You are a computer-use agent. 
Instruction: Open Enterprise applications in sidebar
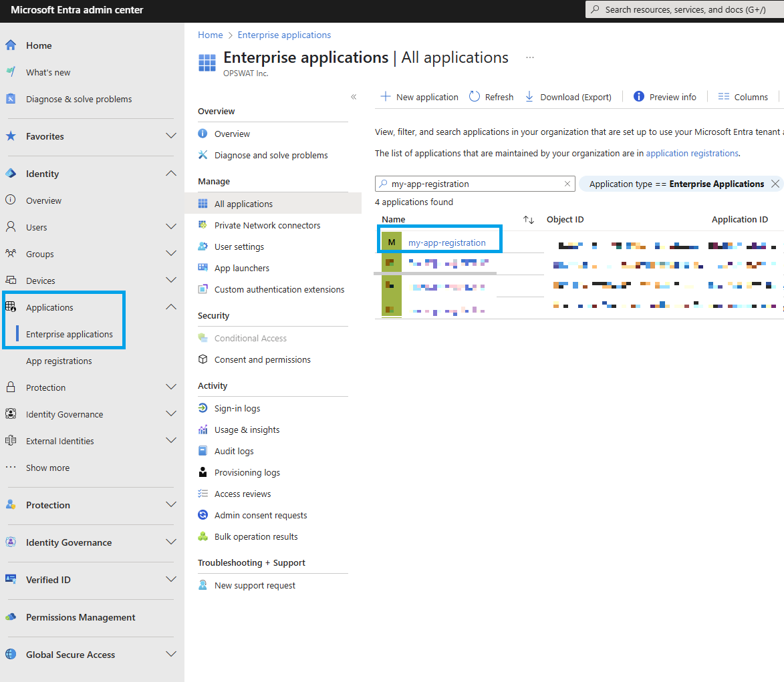pyautogui.click(x=70, y=334)
